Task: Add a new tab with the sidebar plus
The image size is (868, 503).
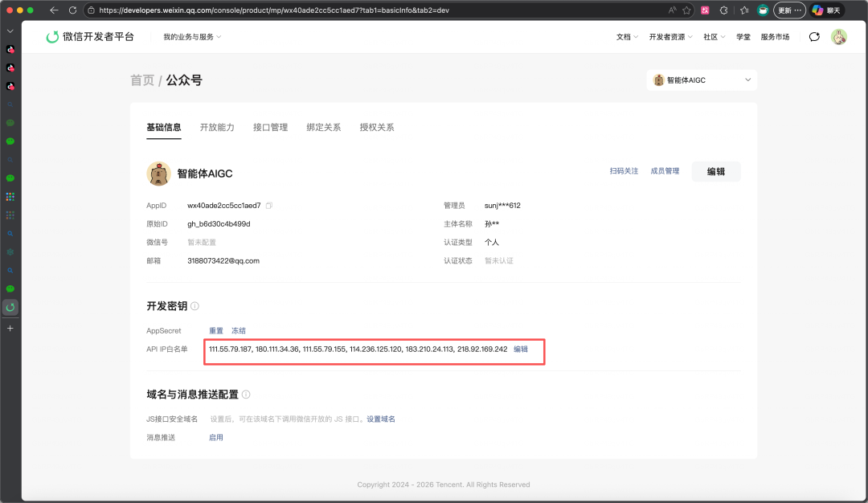Action: [10, 328]
